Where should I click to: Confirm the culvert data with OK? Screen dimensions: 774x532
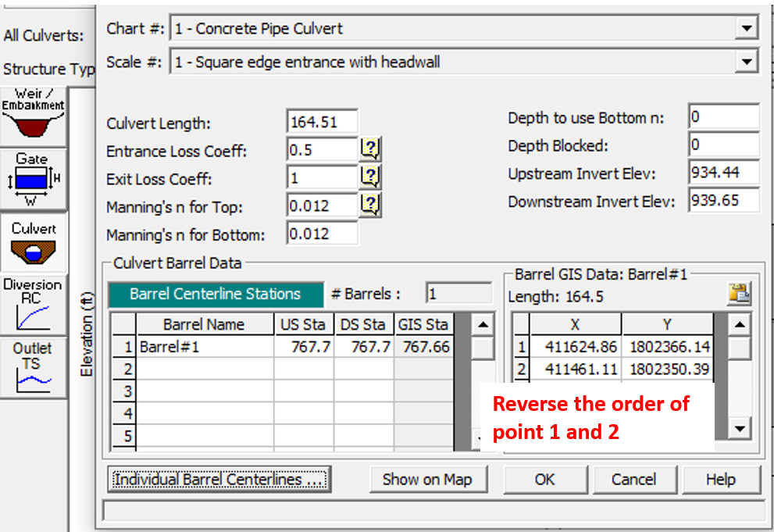click(x=545, y=479)
